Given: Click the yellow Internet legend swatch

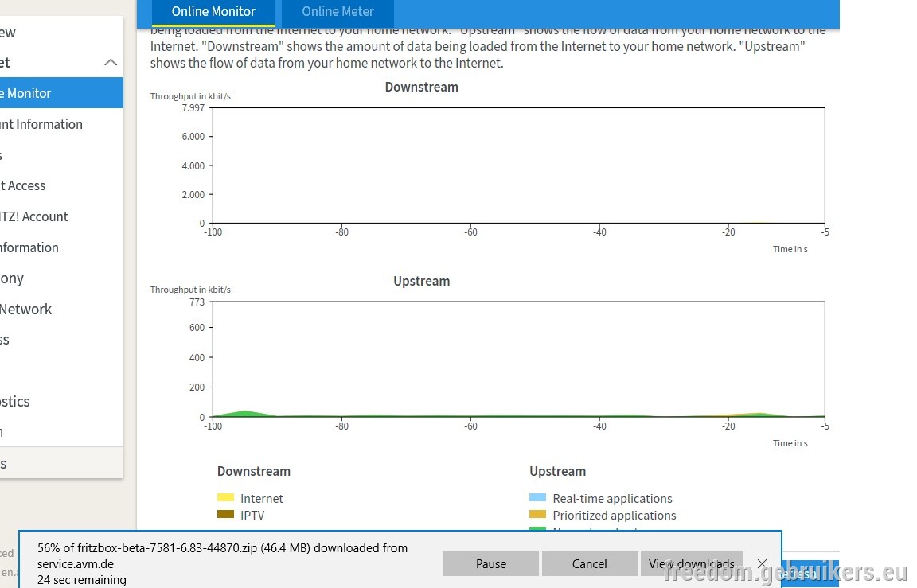Looking at the screenshot, I should pos(225,498).
